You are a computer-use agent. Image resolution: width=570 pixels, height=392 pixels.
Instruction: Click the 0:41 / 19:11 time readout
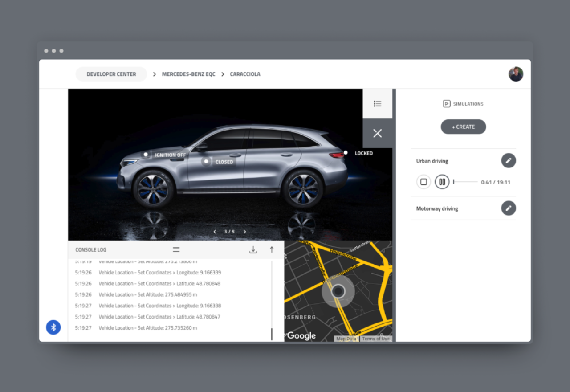pos(496,182)
